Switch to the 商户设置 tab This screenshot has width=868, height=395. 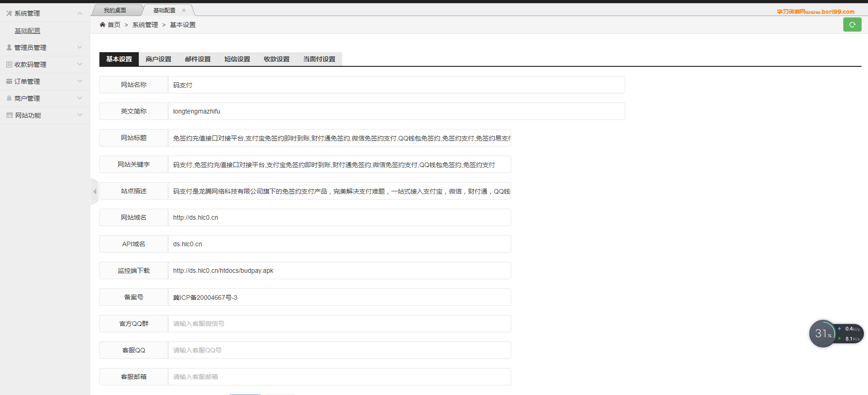point(158,59)
